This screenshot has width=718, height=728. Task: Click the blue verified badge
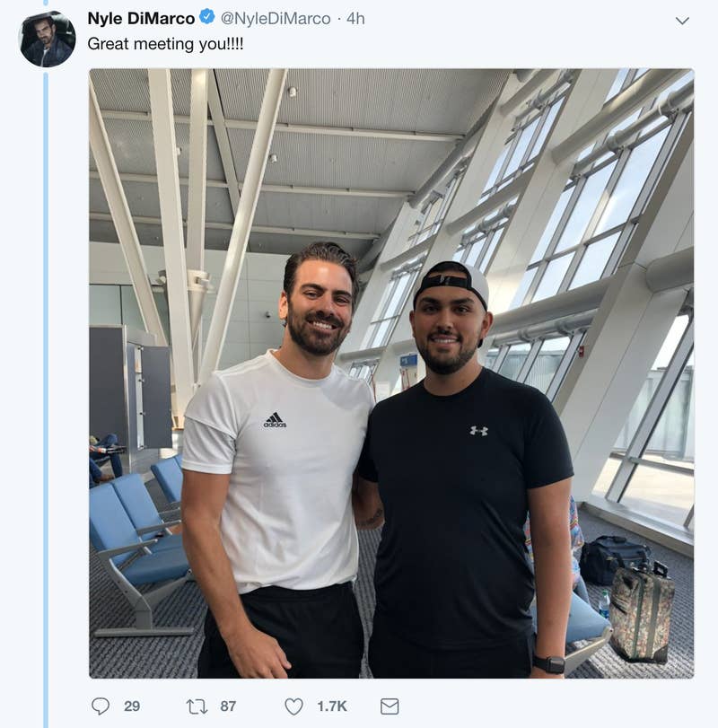click(207, 18)
